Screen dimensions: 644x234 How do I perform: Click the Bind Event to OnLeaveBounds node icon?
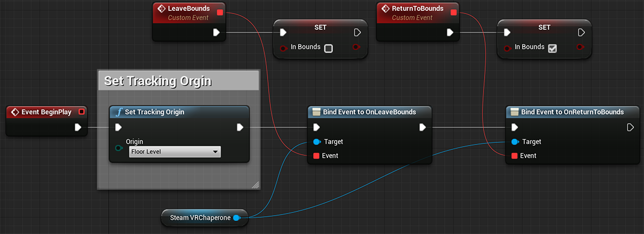(316, 112)
